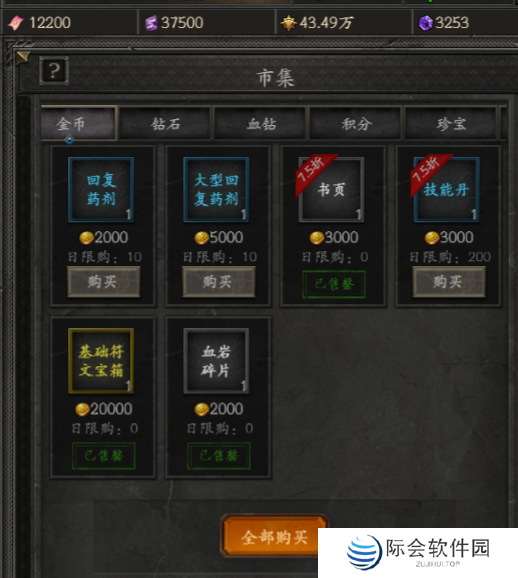Image resolution: width=518 pixels, height=578 pixels.
Task: Select the 回复药剂 item icon
Action: (x=101, y=189)
